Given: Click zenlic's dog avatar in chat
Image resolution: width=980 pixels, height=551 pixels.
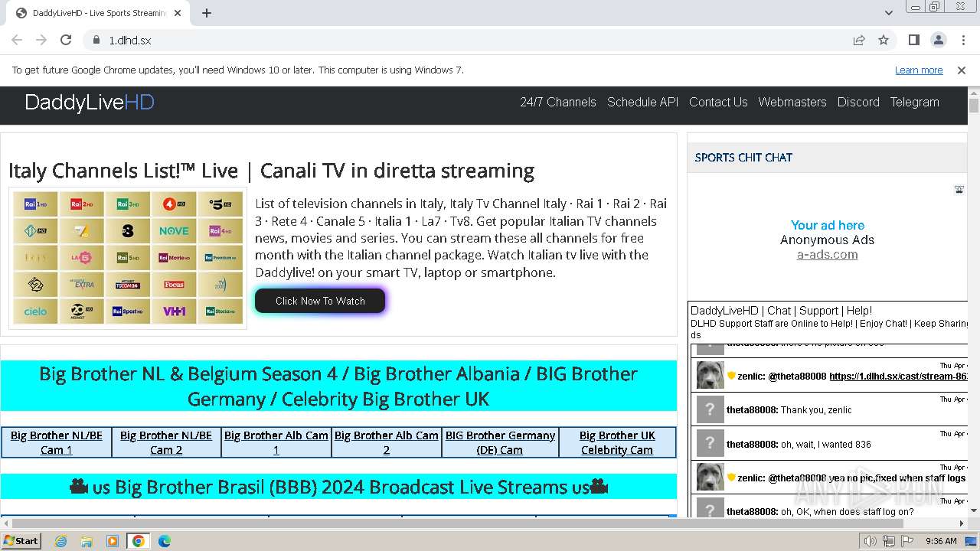Looking at the screenshot, I should [x=710, y=376].
